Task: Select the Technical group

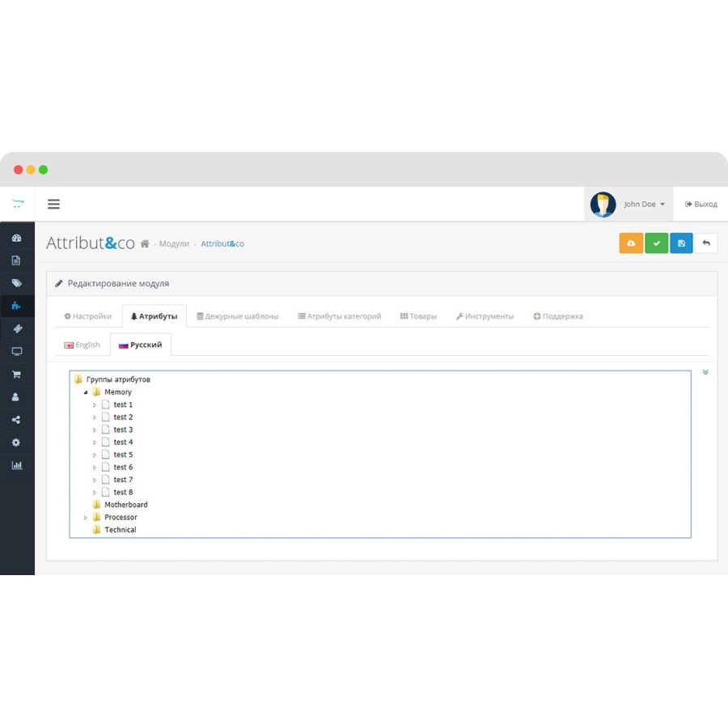Action: [x=121, y=530]
